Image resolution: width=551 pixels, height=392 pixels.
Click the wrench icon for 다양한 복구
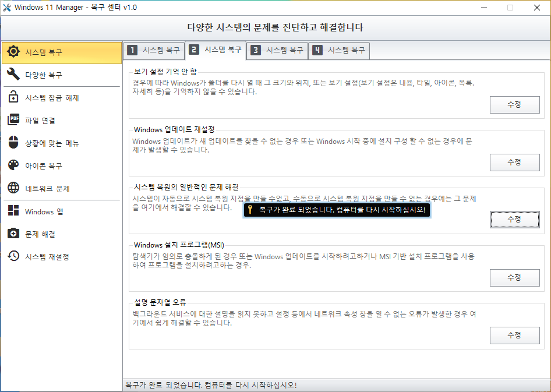13,74
